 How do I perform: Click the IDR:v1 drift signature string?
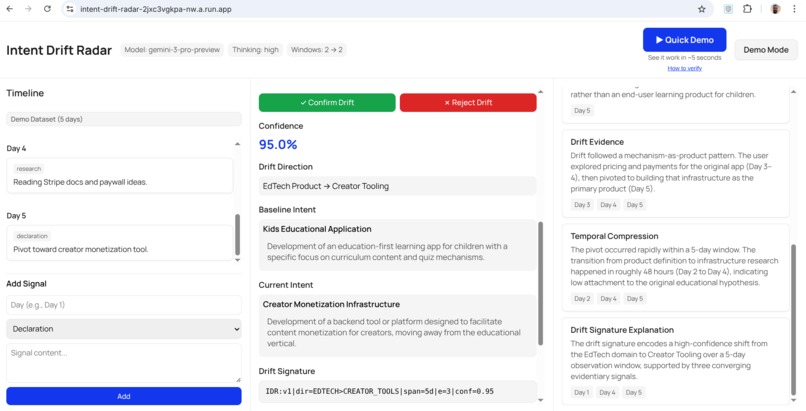[397, 391]
